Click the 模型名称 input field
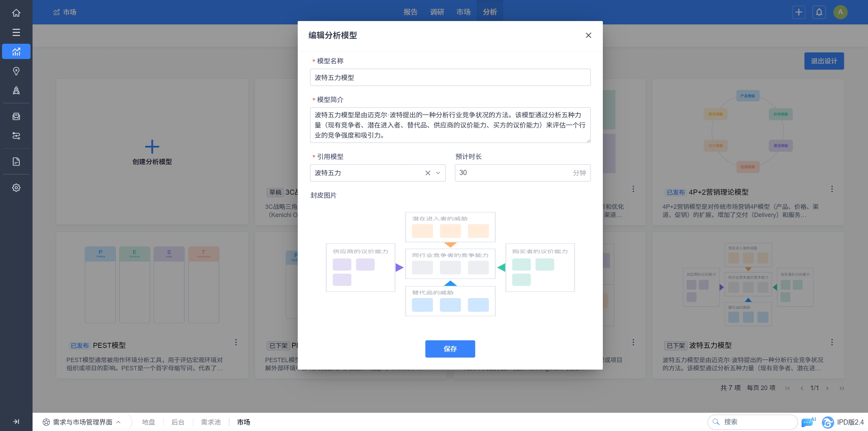Image resolution: width=868 pixels, height=431 pixels. pos(450,78)
